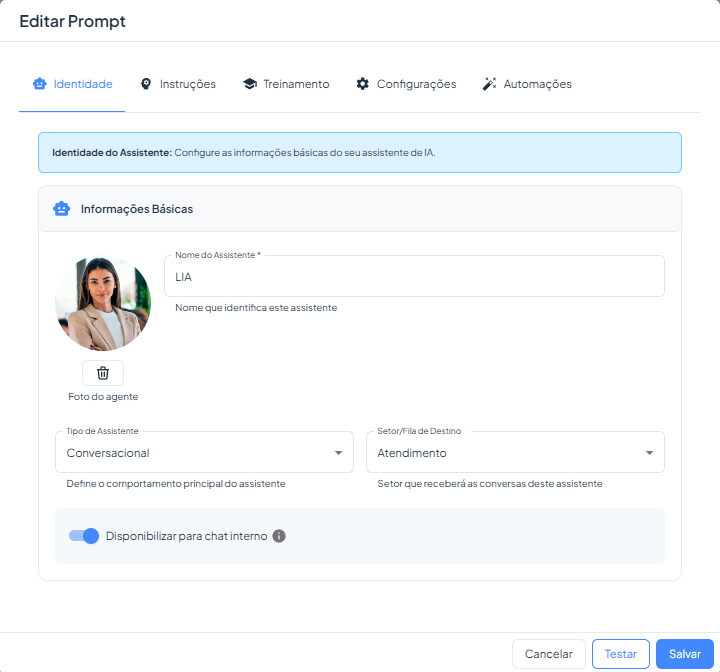Switch to the Automações tab
Viewport: 720px width, 672px height.
[527, 84]
